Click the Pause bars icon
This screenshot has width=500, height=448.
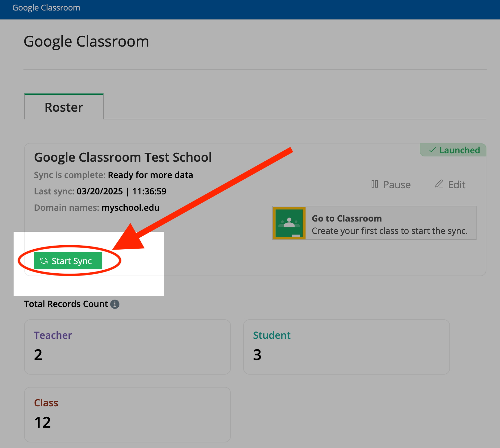[x=374, y=184]
